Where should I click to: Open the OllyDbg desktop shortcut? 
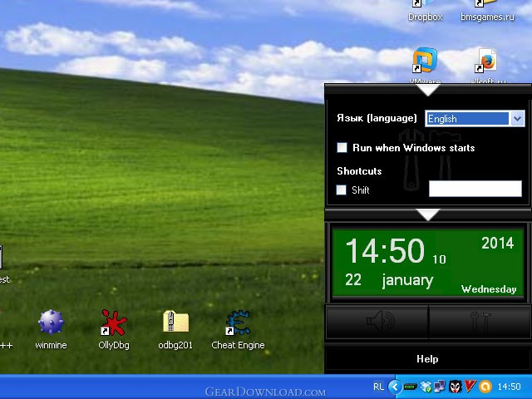(114, 329)
